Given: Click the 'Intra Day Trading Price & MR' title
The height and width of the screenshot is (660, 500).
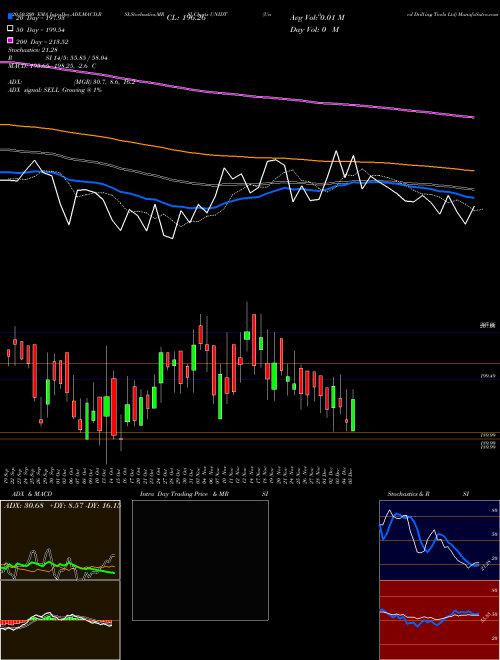Looking at the screenshot, I should click(184, 494).
